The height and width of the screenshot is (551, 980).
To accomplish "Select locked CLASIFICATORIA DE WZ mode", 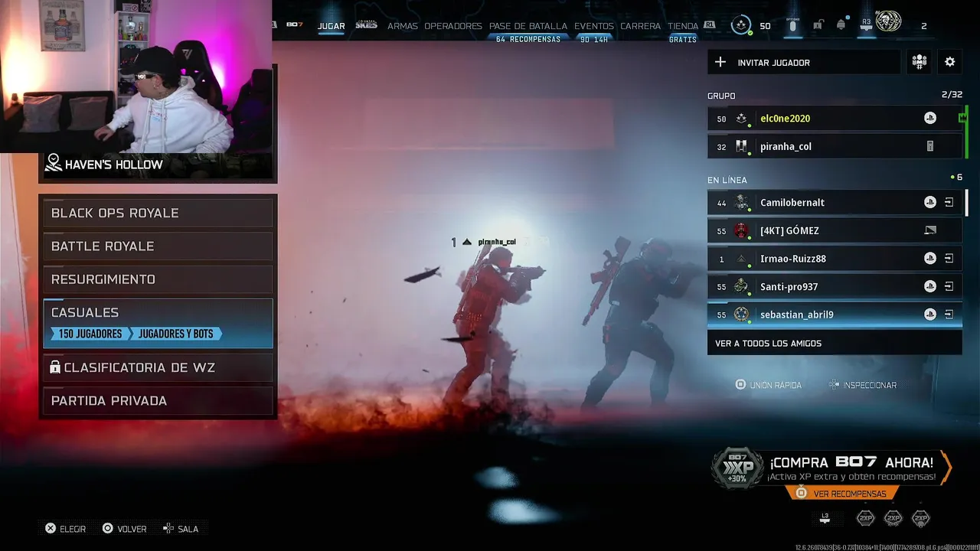I will pyautogui.click(x=158, y=367).
